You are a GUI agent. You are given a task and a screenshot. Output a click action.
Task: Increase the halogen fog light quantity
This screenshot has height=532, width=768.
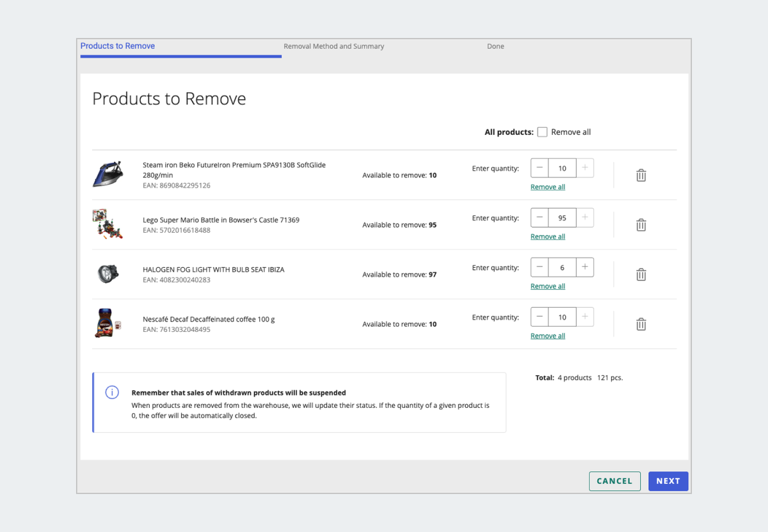[x=584, y=267]
